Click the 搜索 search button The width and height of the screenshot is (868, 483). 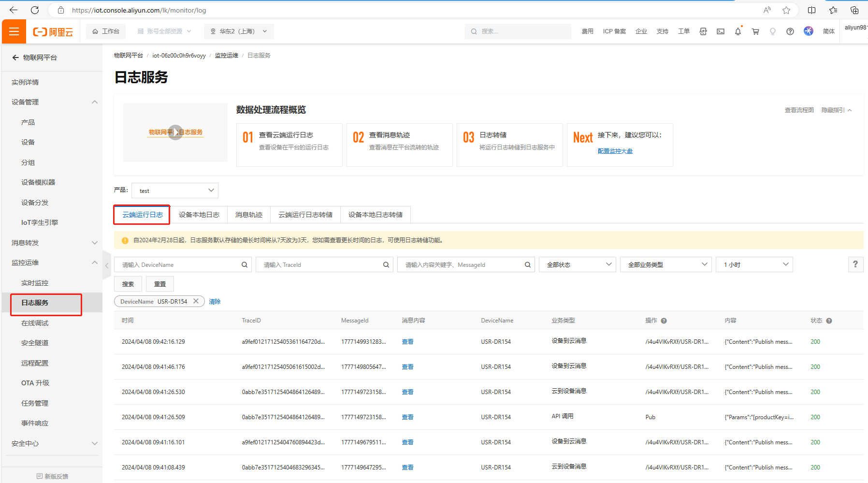[x=128, y=284]
